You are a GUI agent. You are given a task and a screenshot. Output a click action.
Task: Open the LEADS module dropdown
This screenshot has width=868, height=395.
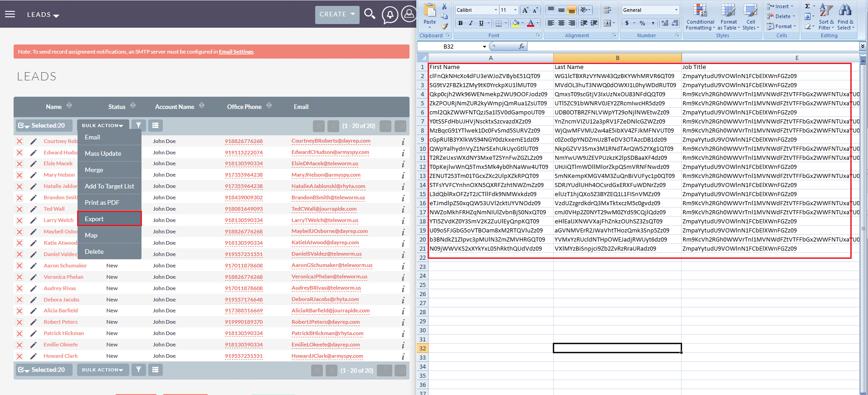click(43, 15)
